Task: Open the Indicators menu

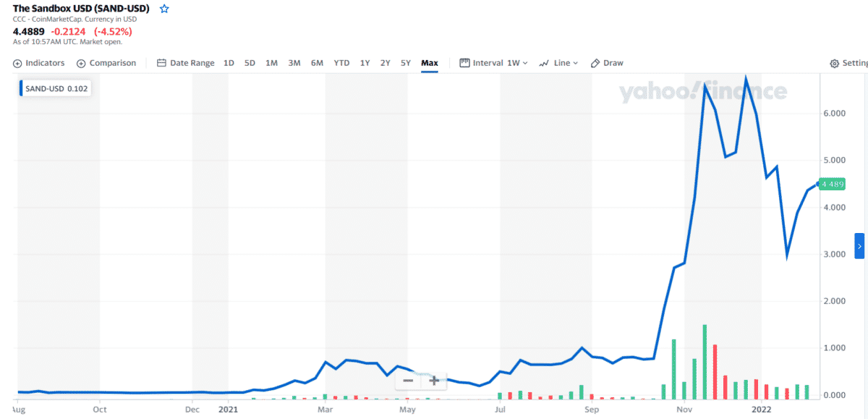Action: pyautogui.click(x=39, y=63)
